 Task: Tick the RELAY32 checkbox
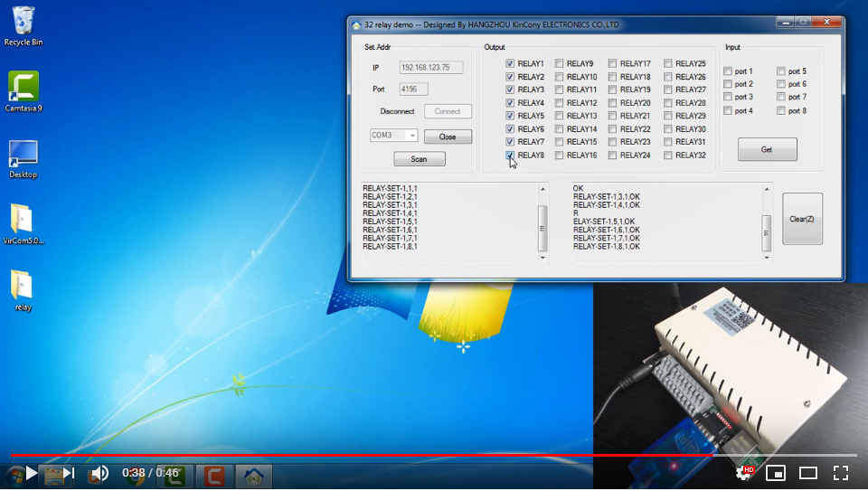point(667,156)
